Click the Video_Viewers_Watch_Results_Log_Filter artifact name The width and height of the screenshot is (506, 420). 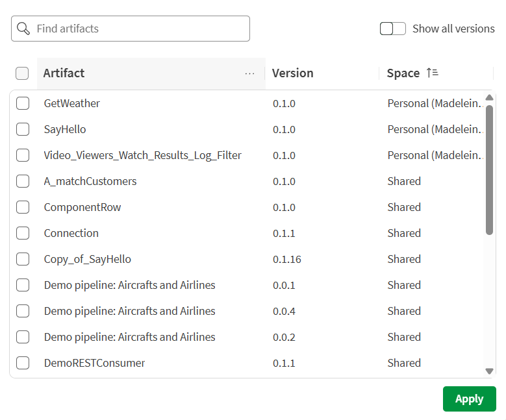tap(142, 155)
